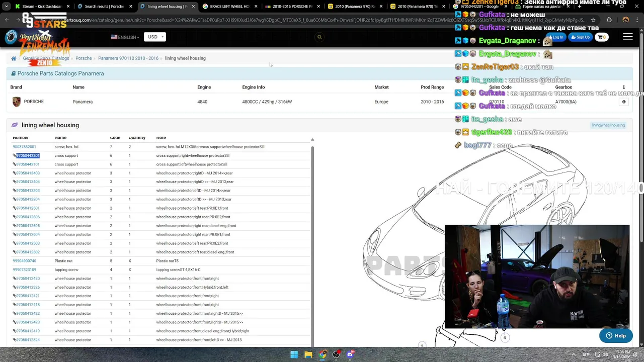Screen dimensions: 644x362
Task: Open part number 90037832001
Action: pos(24,147)
